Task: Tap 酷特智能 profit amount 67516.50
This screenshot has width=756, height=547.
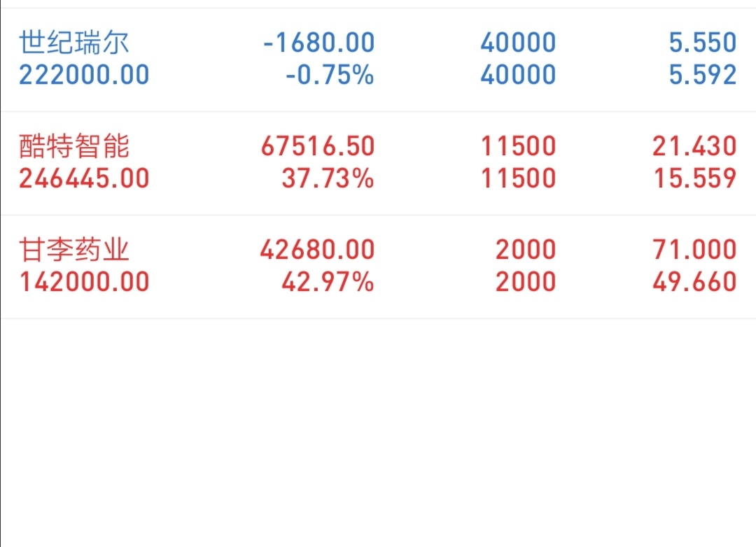Action: [x=318, y=146]
